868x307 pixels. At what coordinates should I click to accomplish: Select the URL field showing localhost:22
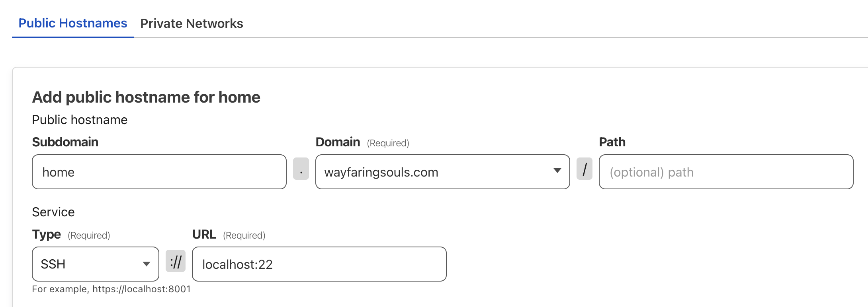[319, 264]
